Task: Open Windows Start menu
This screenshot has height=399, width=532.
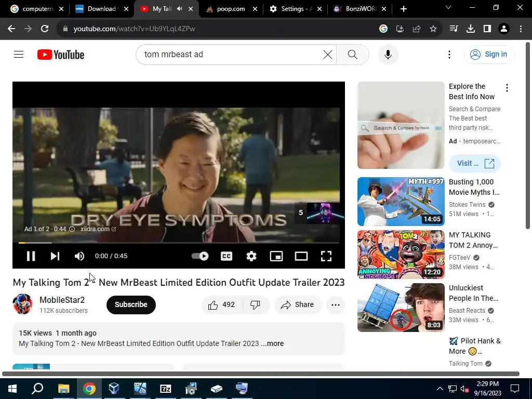Action: tap(12, 389)
